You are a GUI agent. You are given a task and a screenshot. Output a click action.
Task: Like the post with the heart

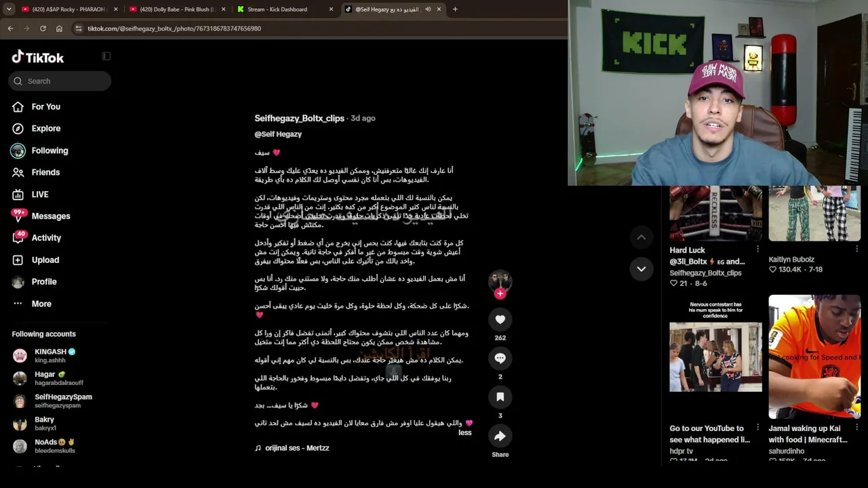(500, 319)
